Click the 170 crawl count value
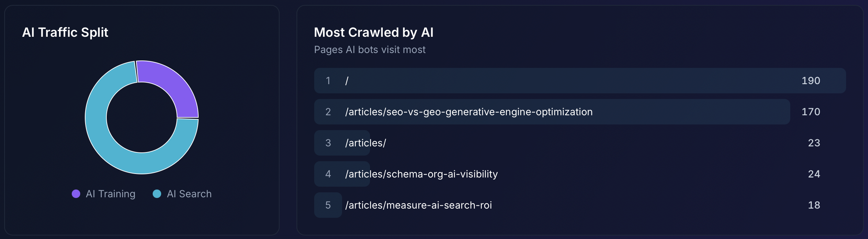868x239 pixels. pos(811,112)
